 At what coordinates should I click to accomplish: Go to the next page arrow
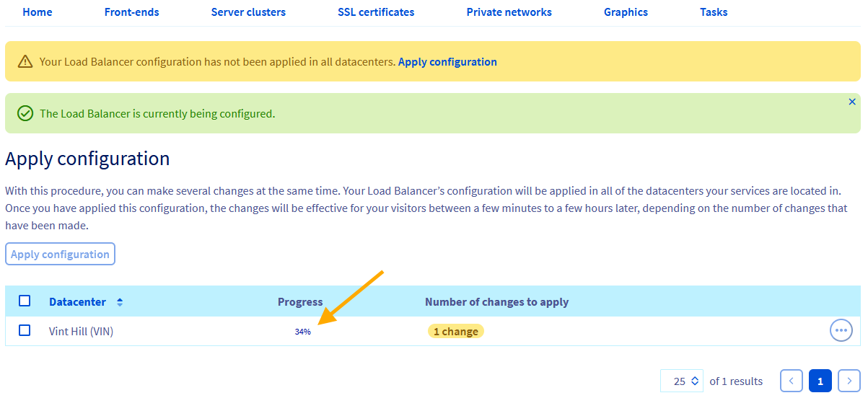(849, 381)
